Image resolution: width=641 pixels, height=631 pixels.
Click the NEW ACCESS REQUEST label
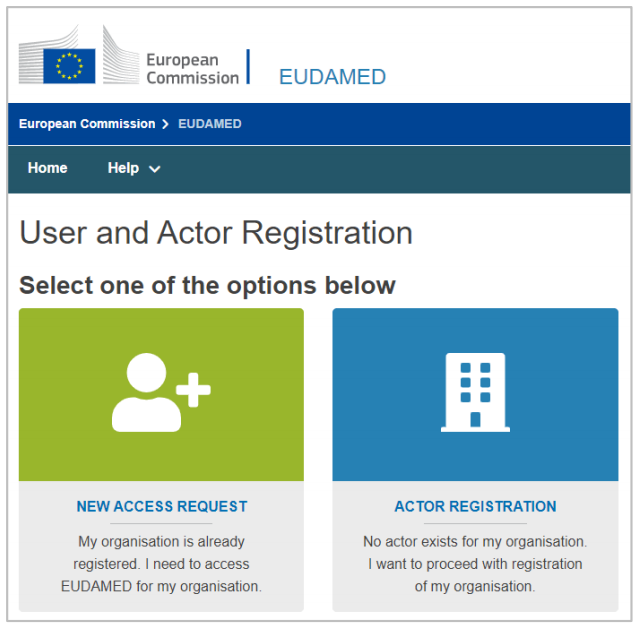point(162,506)
